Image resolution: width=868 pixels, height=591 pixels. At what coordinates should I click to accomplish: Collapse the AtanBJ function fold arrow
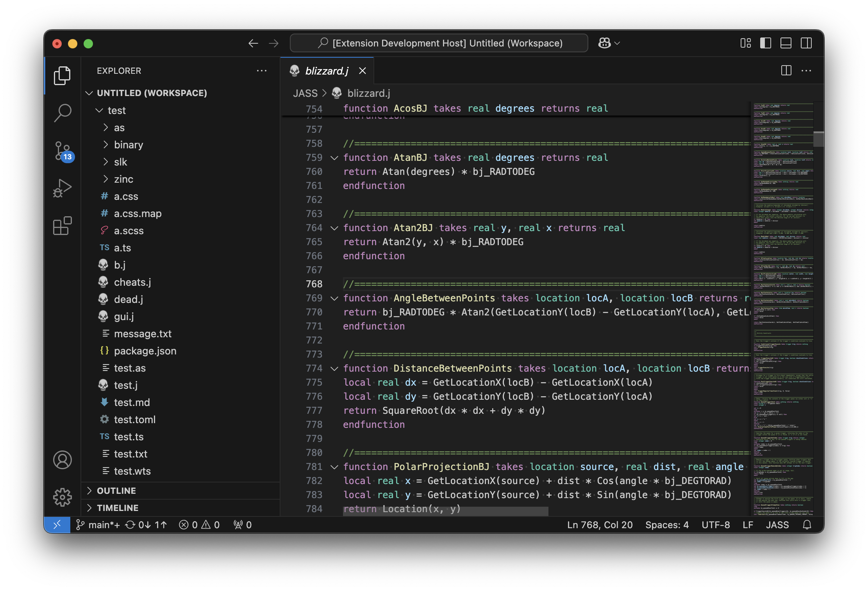(x=334, y=158)
